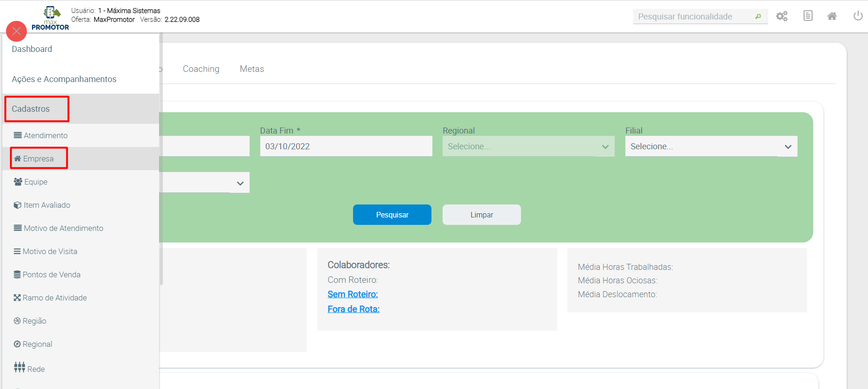Click the Limpar button
Viewport: 868px width, 389px height.
tap(482, 215)
